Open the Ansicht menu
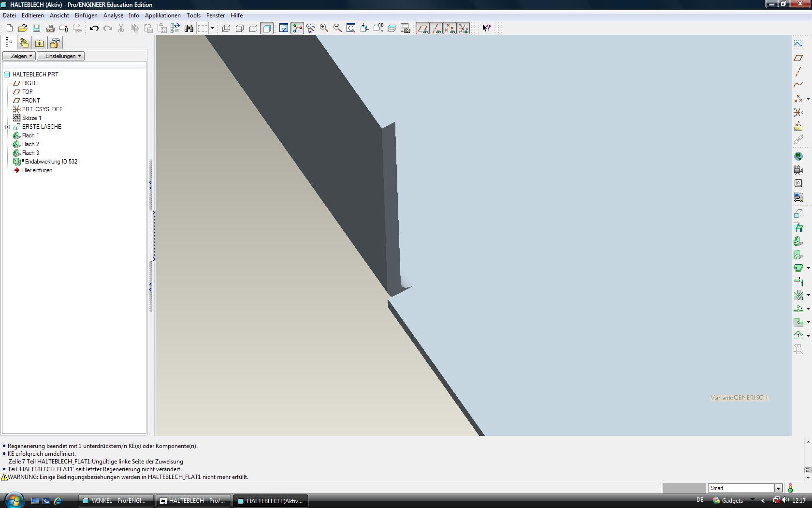Screen dimensions: 812x508 click(x=59, y=15)
